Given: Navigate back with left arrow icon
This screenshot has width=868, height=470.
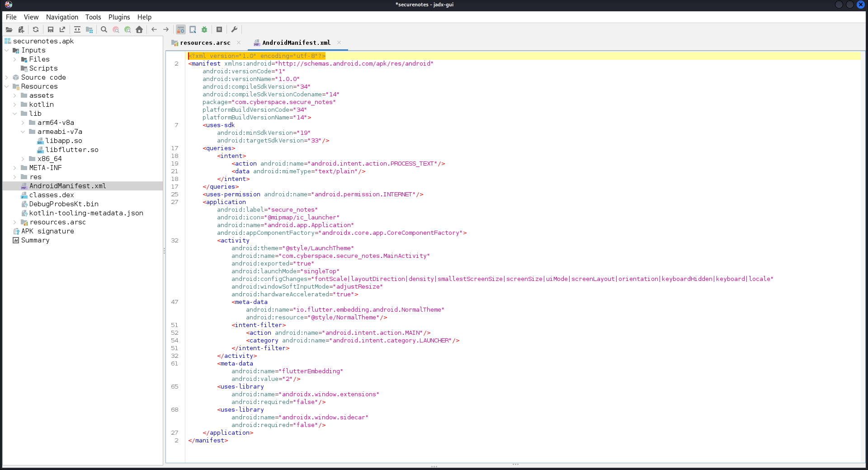Looking at the screenshot, I should [154, 29].
